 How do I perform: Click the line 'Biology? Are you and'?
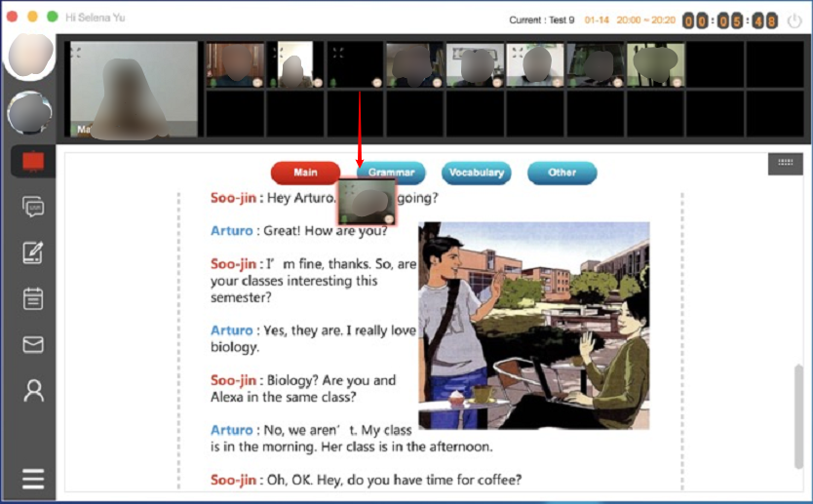click(331, 380)
